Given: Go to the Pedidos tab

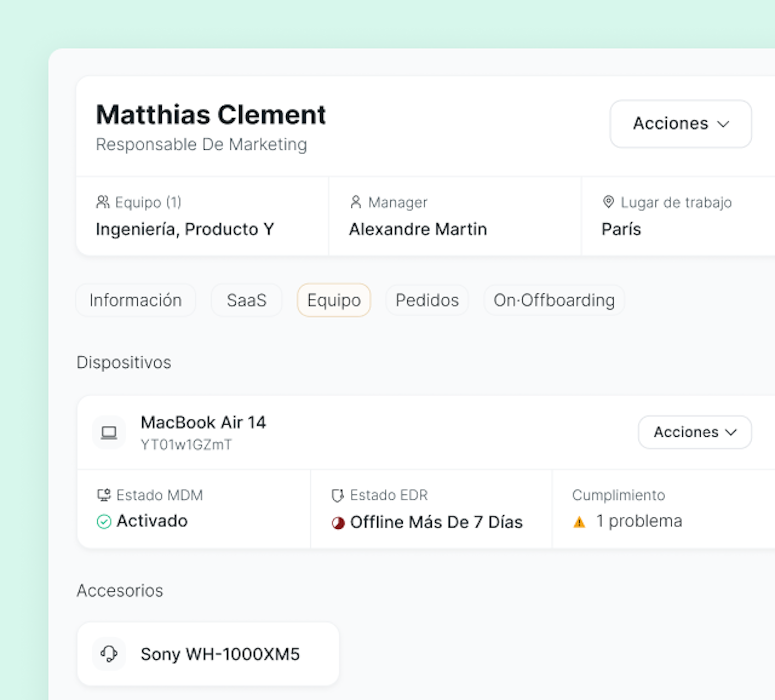Looking at the screenshot, I should click(x=427, y=300).
